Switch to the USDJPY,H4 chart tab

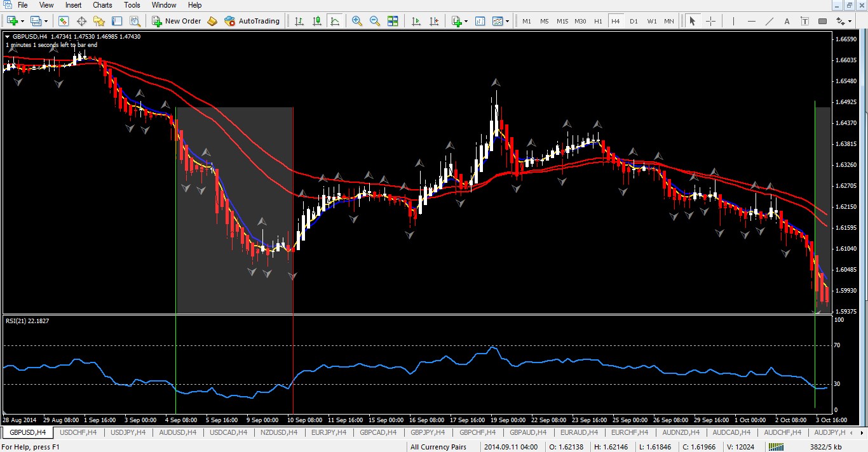[x=128, y=432]
